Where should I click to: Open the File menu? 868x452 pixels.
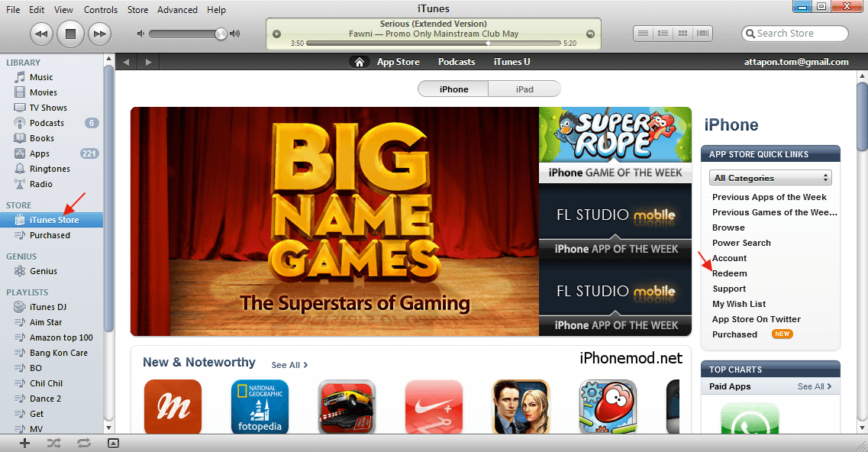(x=13, y=9)
